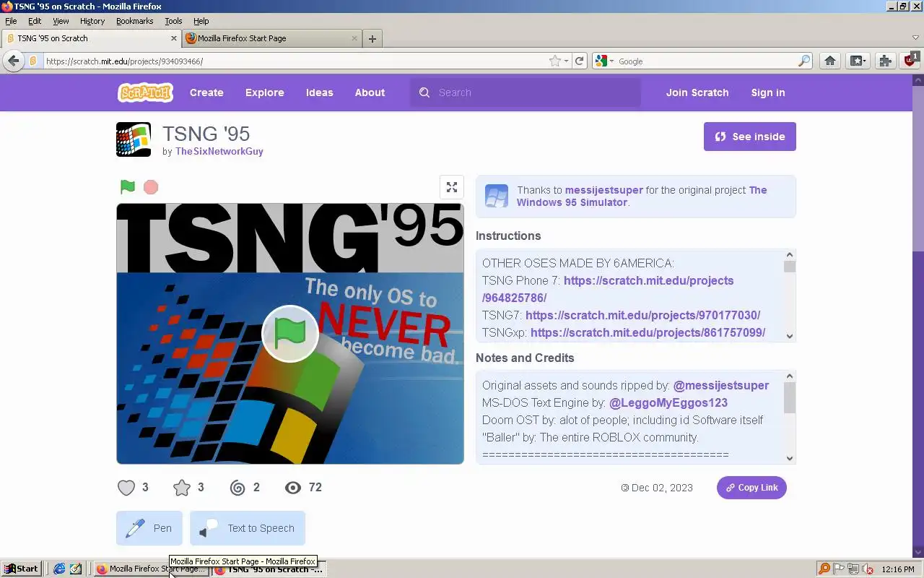The height and width of the screenshot is (578, 924).
Task: Close the Mozilla Firefox Start Page tab
Action: 354,38
